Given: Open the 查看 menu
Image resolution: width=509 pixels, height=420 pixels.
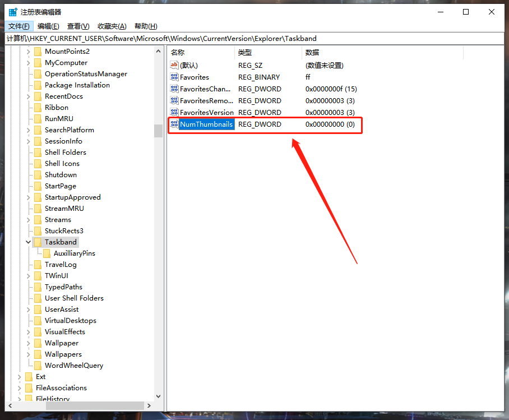Looking at the screenshot, I should [78, 26].
